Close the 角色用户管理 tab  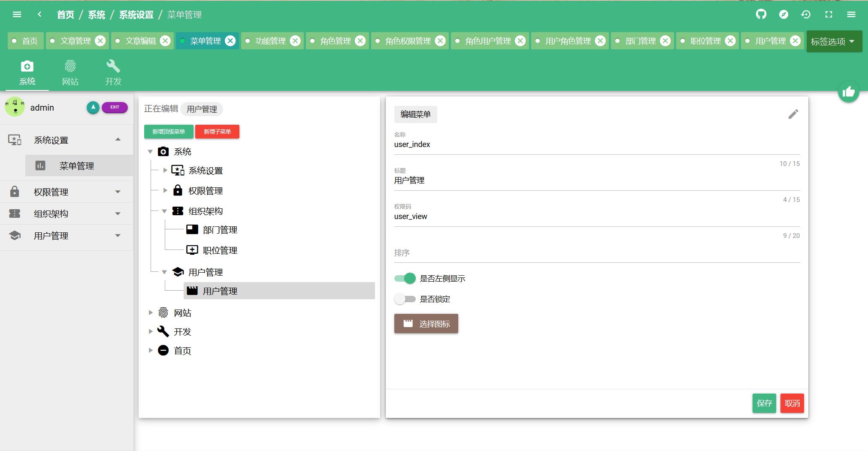tap(520, 41)
